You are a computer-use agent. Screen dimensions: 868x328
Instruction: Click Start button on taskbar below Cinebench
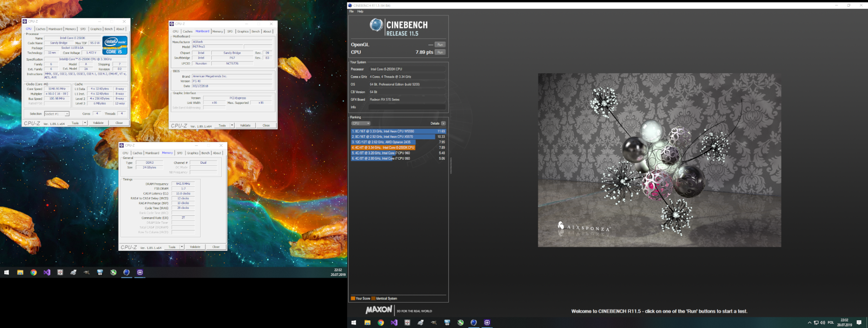(x=354, y=323)
